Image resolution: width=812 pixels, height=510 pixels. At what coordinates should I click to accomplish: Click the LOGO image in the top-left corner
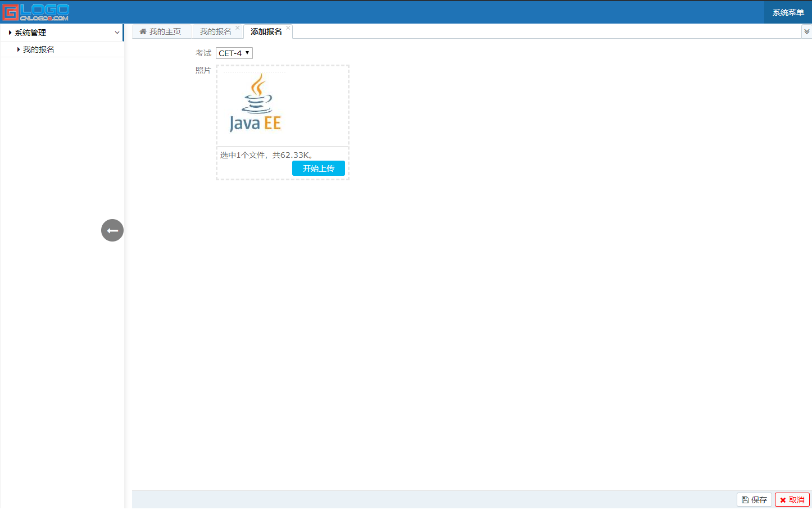pyautogui.click(x=37, y=11)
